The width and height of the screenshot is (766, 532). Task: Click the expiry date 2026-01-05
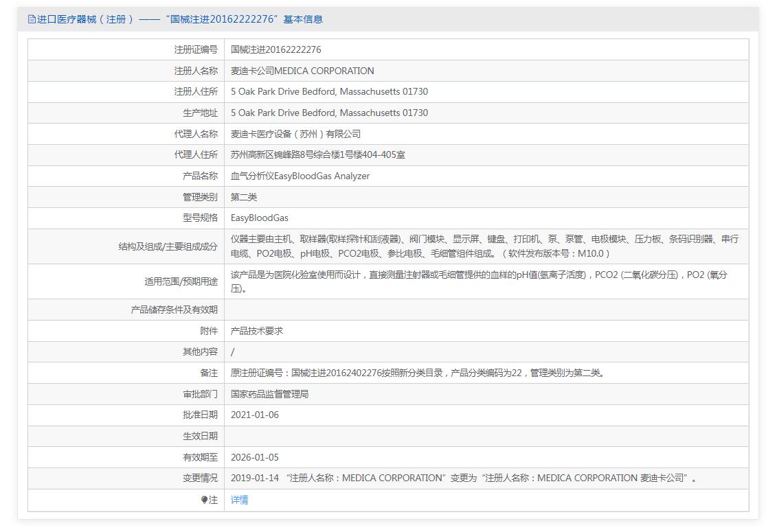tap(255, 457)
